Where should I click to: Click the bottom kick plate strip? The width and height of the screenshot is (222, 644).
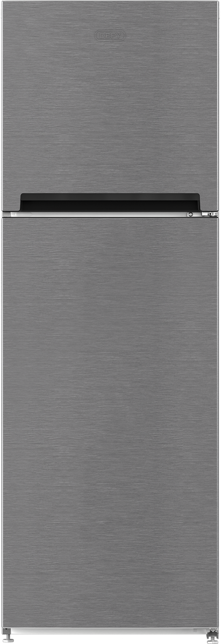pos(111,632)
